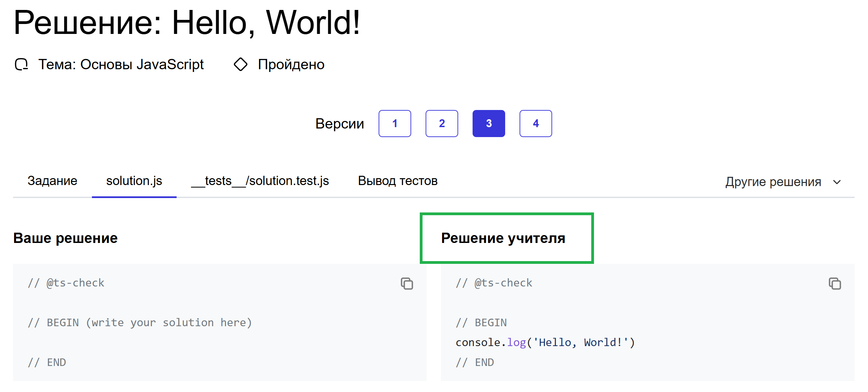This screenshot has height=392, width=868.
Task: Copy your solution code
Action: pos(407,284)
